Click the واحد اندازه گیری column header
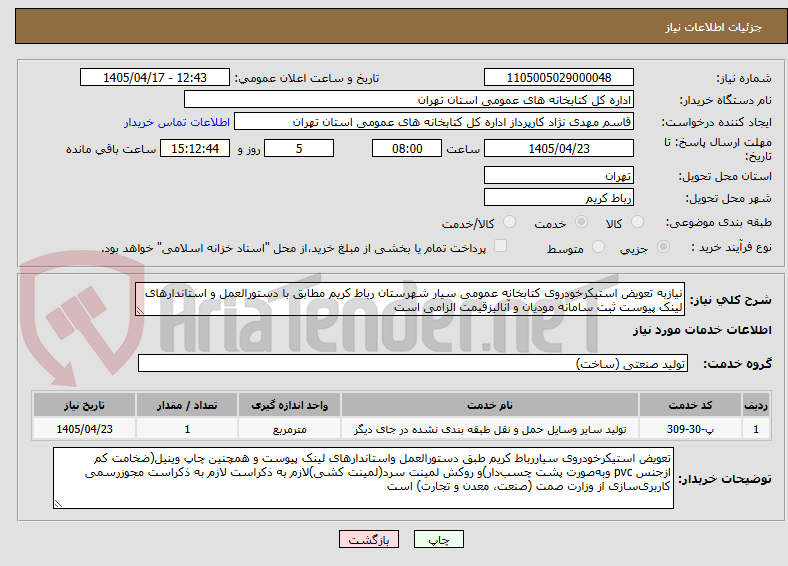788x566 pixels. 289,405
